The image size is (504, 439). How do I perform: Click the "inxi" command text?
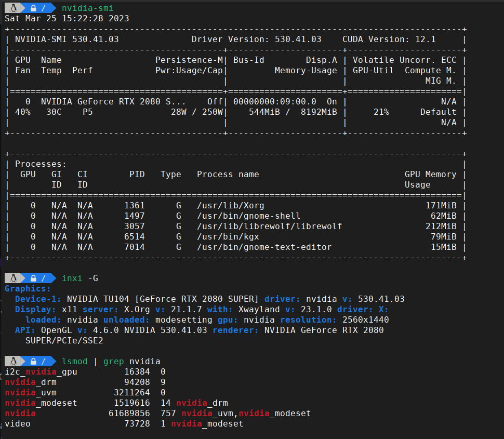[x=72, y=278]
